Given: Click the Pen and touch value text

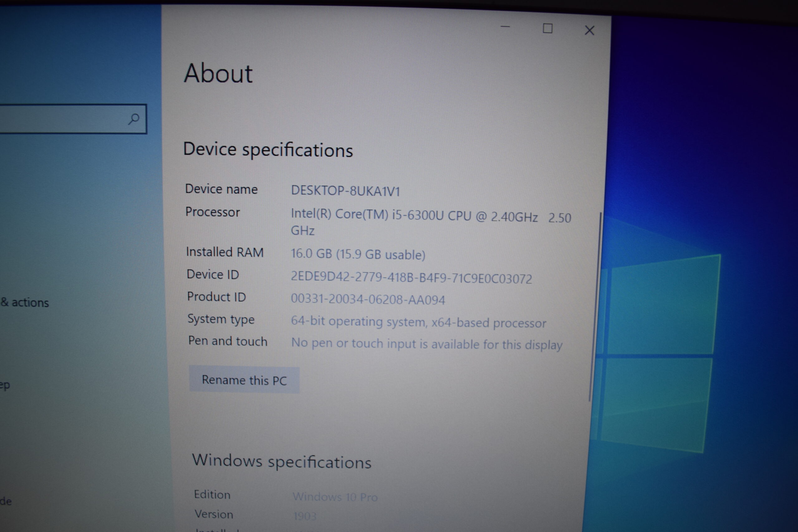Looking at the screenshot, I should coord(426,344).
